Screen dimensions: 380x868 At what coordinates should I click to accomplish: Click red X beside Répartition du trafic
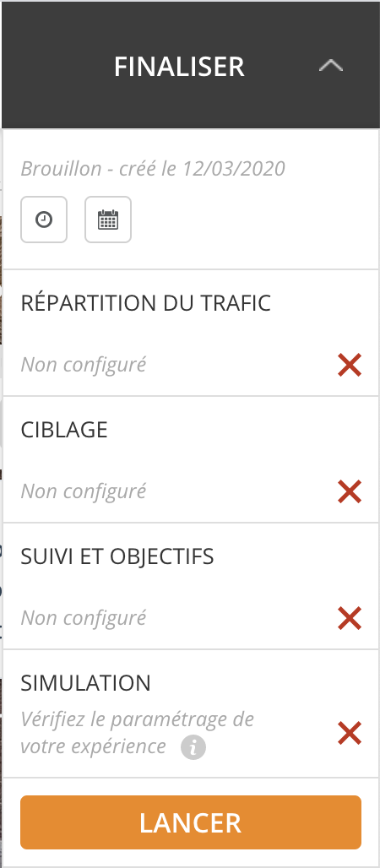pos(350,366)
